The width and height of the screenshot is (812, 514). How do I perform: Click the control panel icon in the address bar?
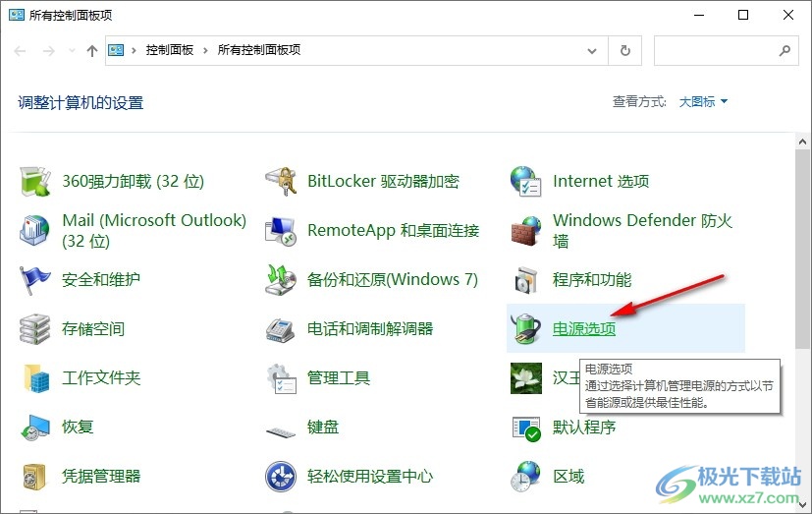point(116,50)
